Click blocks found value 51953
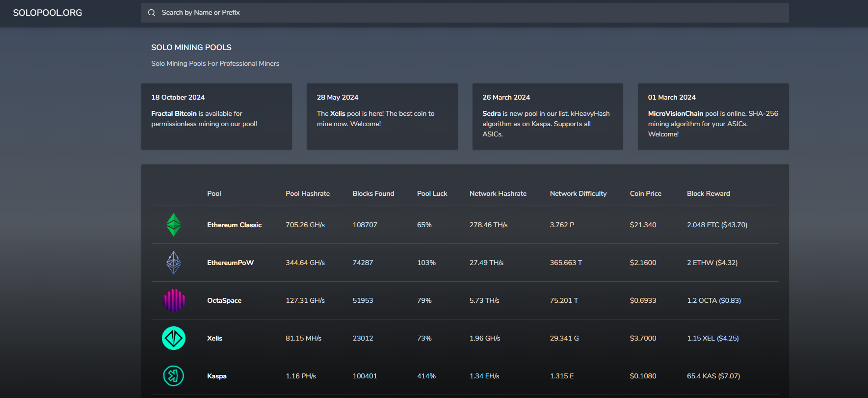 coord(363,300)
